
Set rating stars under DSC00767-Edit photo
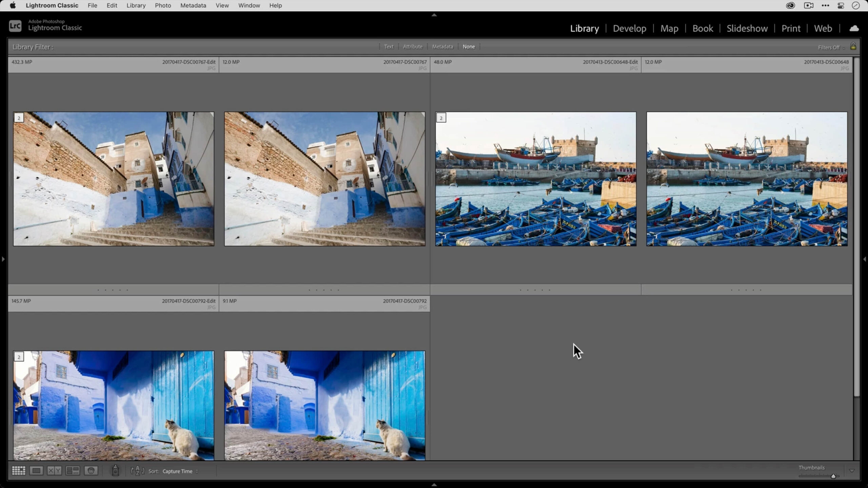(x=113, y=290)
